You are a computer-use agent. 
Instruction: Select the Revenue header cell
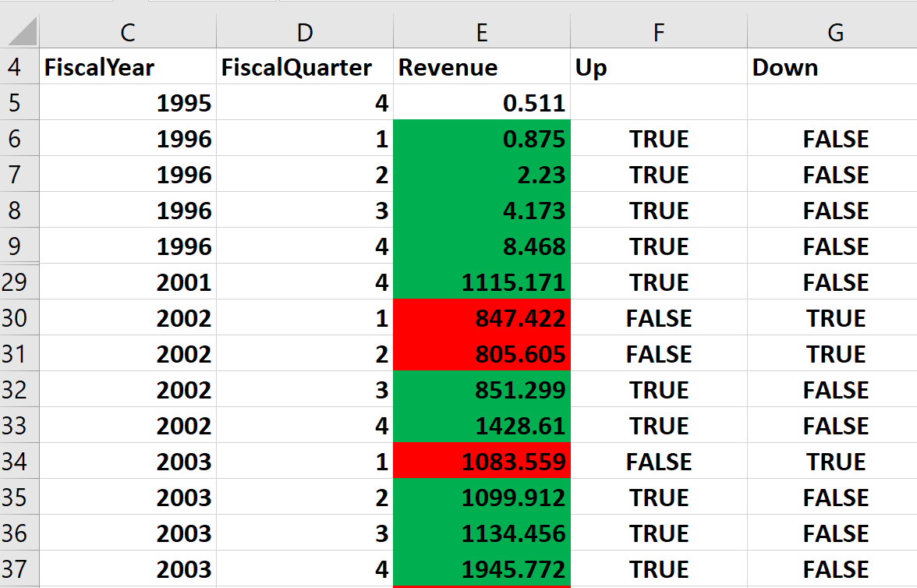pos(482,67)
